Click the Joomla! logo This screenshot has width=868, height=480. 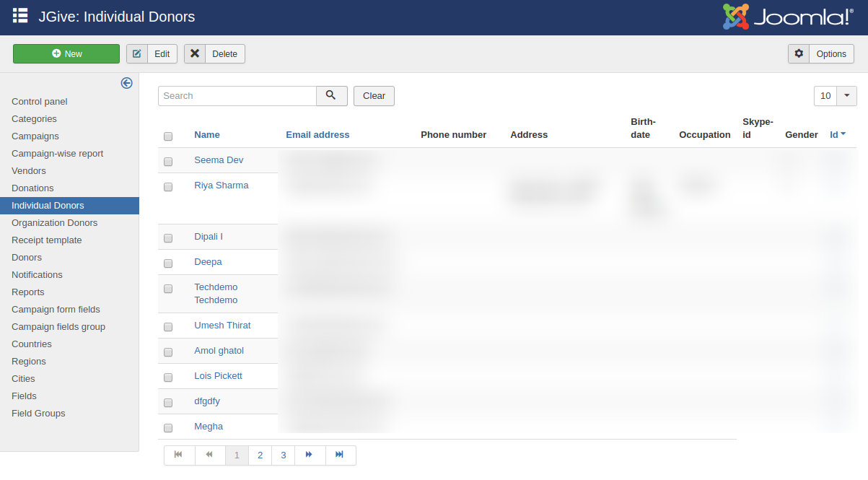pos(787,17)
